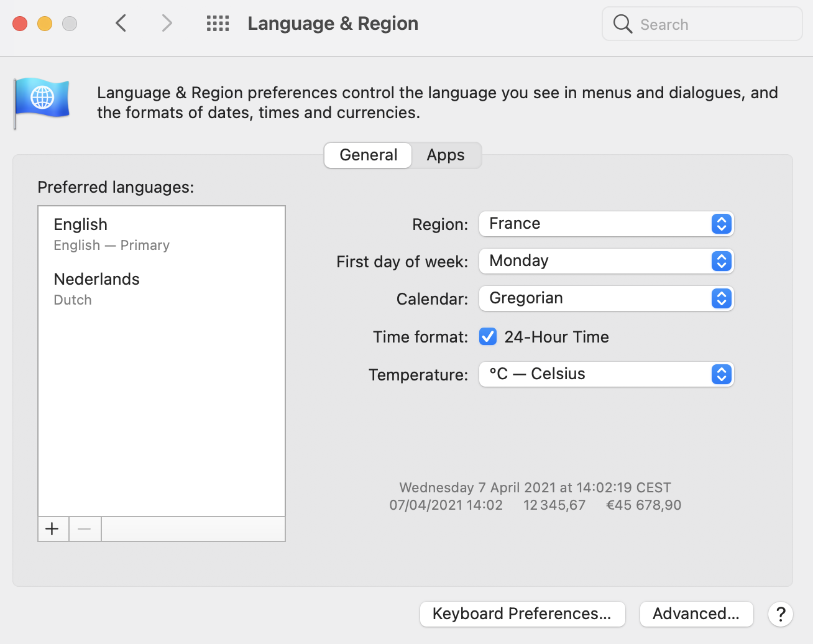Click the Advanced button
The height and width of the screenshot is (644, 813).
696,614
